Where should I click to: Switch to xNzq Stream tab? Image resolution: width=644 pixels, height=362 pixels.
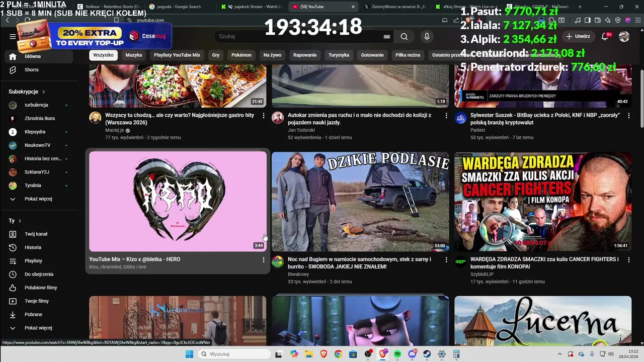(x=468, y=7)
